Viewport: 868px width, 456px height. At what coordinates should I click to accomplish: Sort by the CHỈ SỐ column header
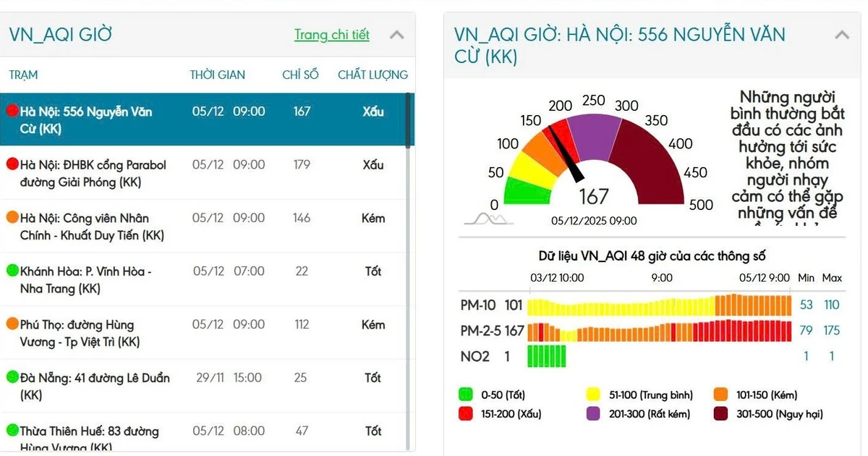[300, 75]
